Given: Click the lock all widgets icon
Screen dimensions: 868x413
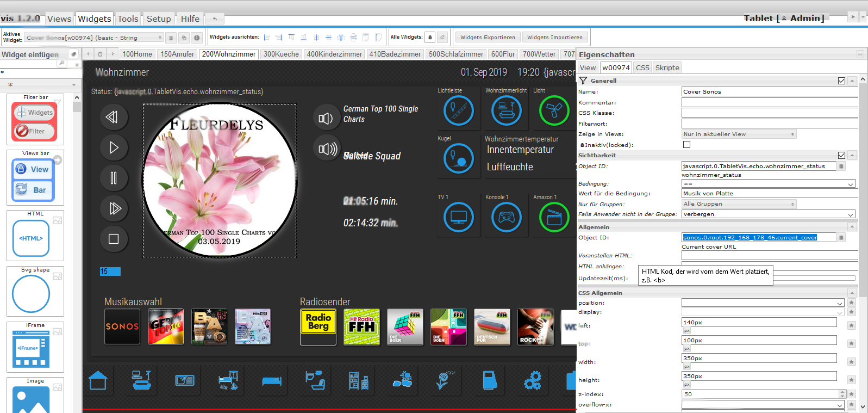Looking at the screenshot, I should click(430, 37).
